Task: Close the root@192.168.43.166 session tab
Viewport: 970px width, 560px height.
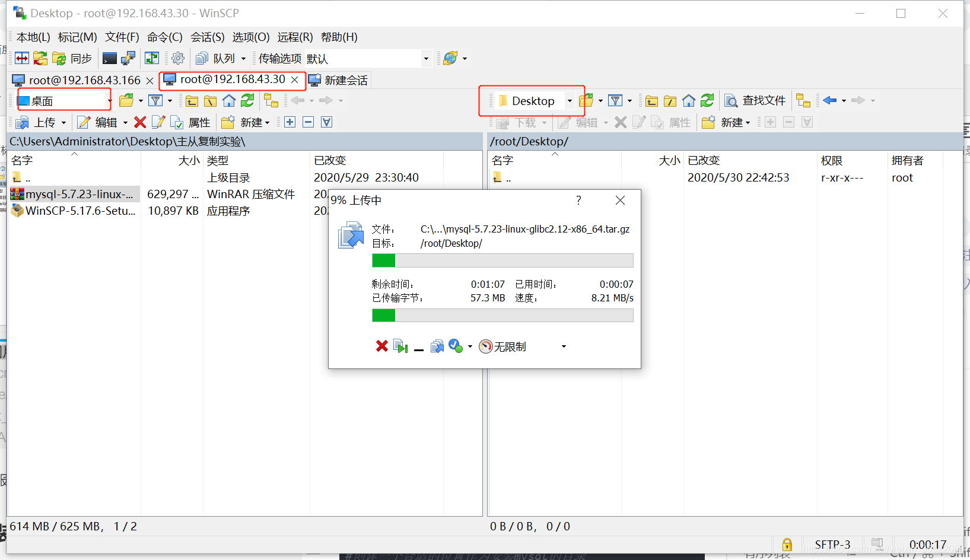Action: (150, 81)
